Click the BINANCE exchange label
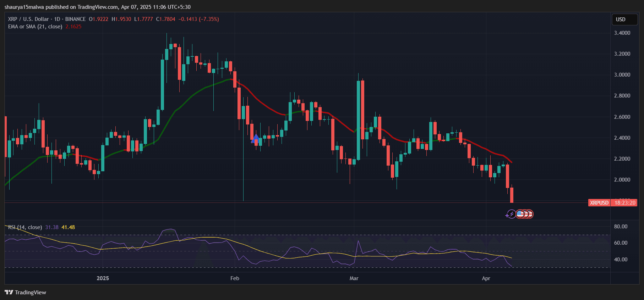This screenshot has width=644, height=300. click(x=75, y=19)
